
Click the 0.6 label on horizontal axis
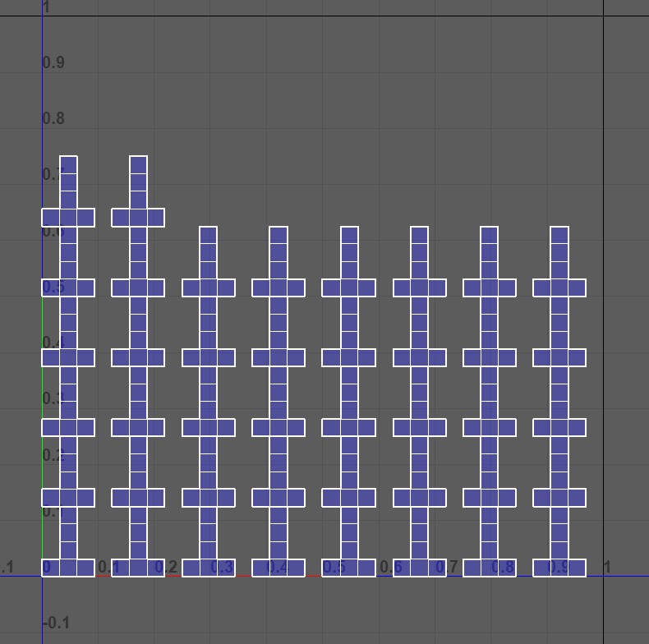(x=390, y=567)
